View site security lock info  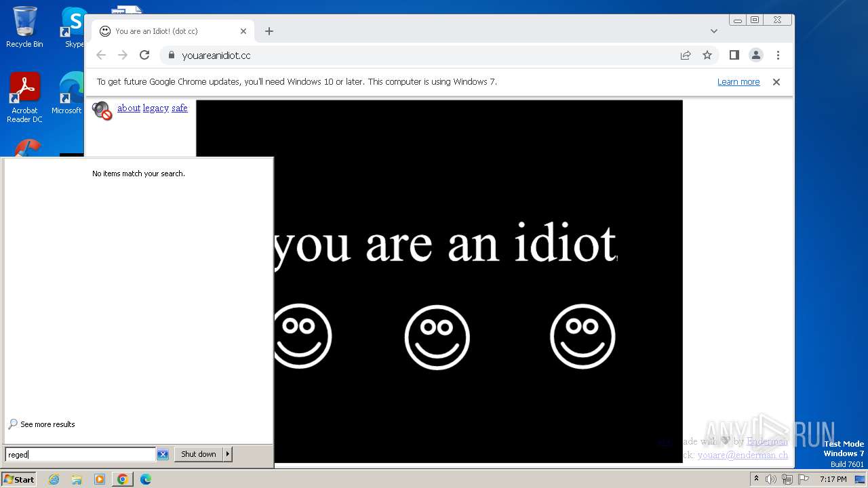click(x=171, y=55)
